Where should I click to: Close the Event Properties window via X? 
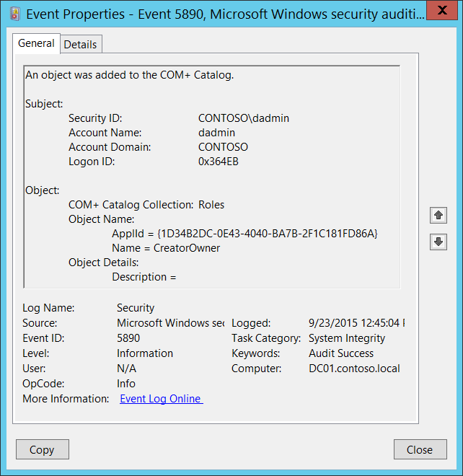tap(442, 10)
